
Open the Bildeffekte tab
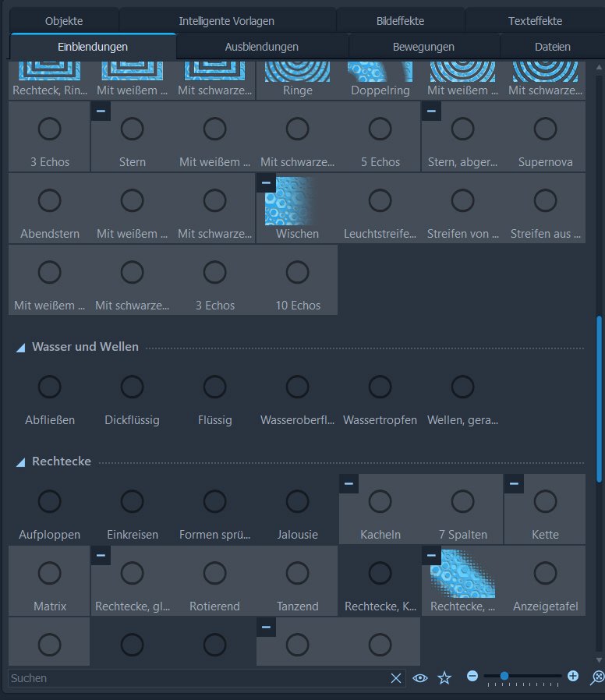click(400, 21)
